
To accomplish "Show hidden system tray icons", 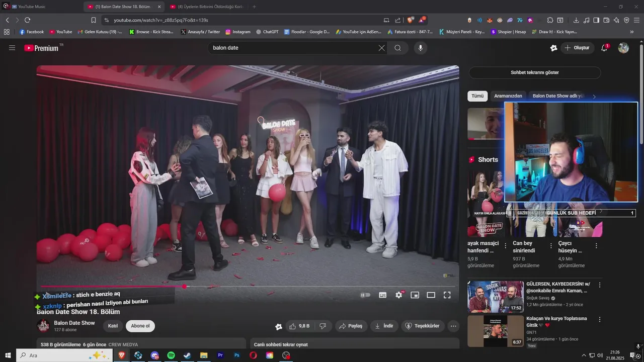I will click(584, 355).
